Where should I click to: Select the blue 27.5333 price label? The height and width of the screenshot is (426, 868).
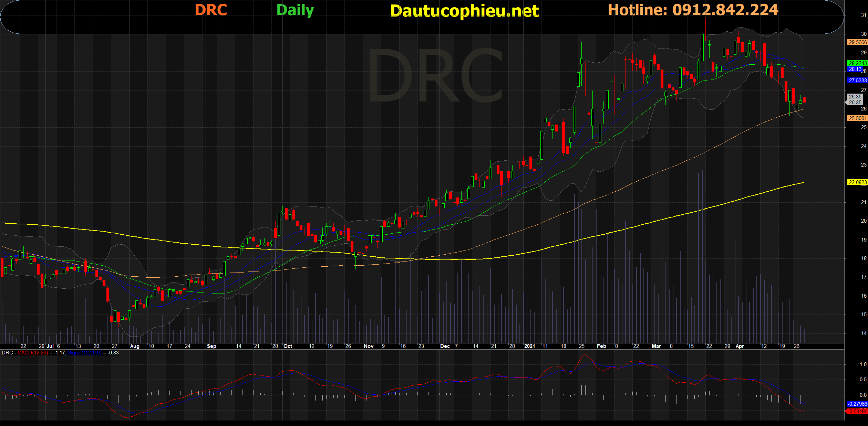point(857,81)
